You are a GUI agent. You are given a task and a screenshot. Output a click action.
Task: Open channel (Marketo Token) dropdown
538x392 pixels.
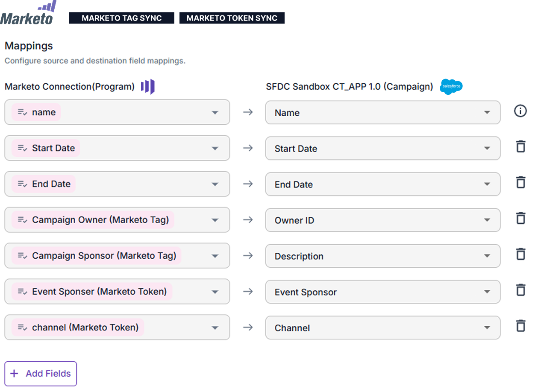[117, 328]
